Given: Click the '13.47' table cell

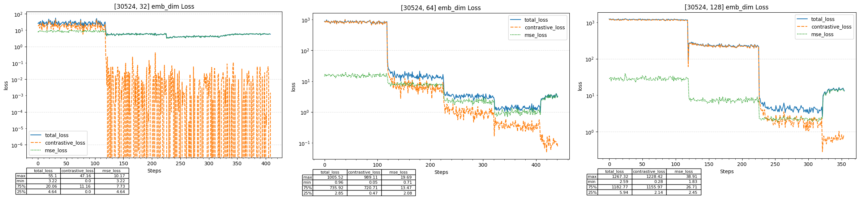Looking at the screenshot, I should point(398,188).
